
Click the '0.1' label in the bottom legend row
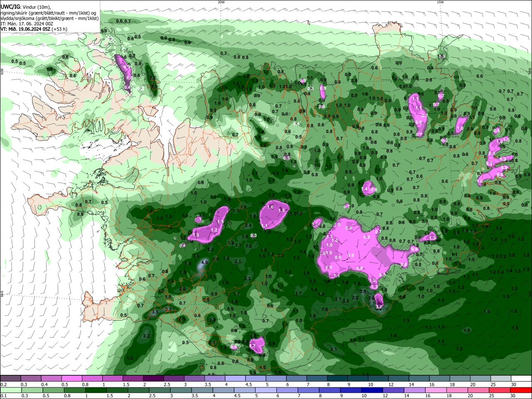tap(3, 396)
